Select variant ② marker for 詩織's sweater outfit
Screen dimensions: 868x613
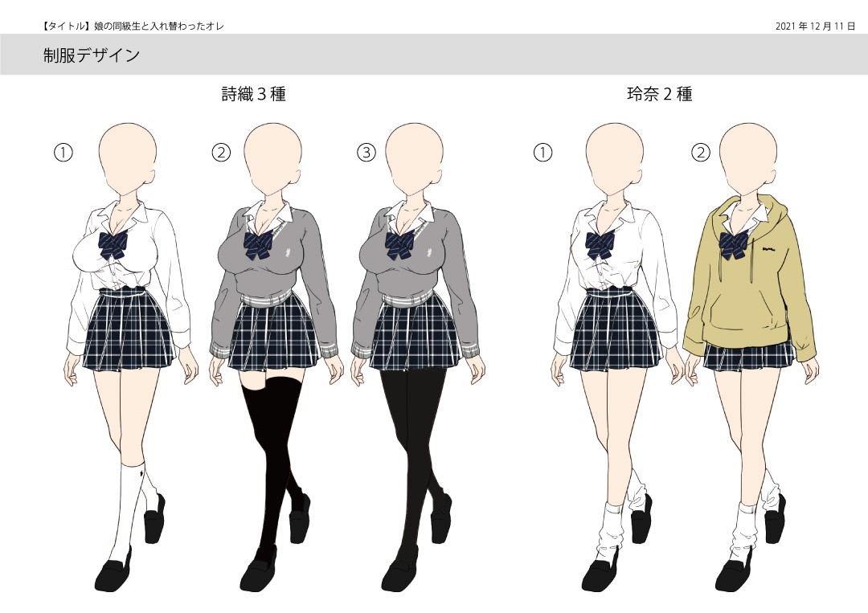(220, 153)
